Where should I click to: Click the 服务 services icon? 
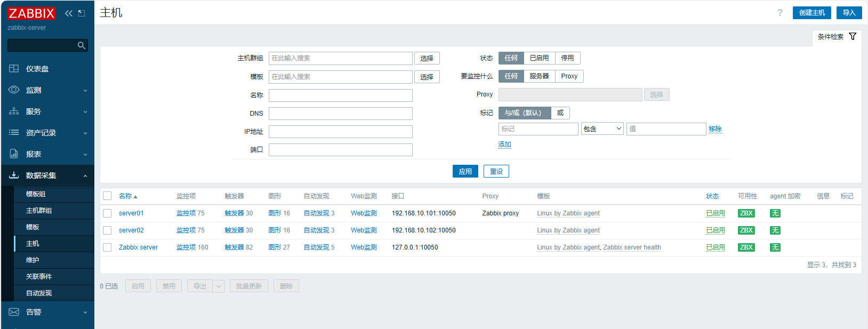point(14,111)
